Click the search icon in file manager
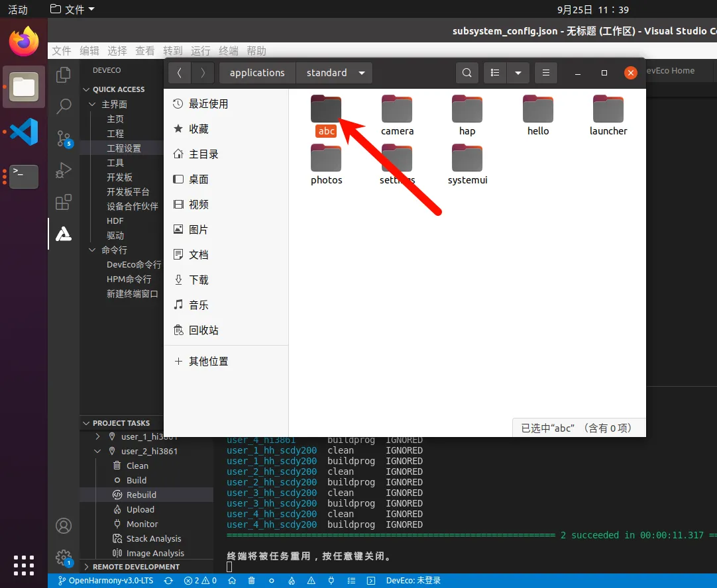 467,73
